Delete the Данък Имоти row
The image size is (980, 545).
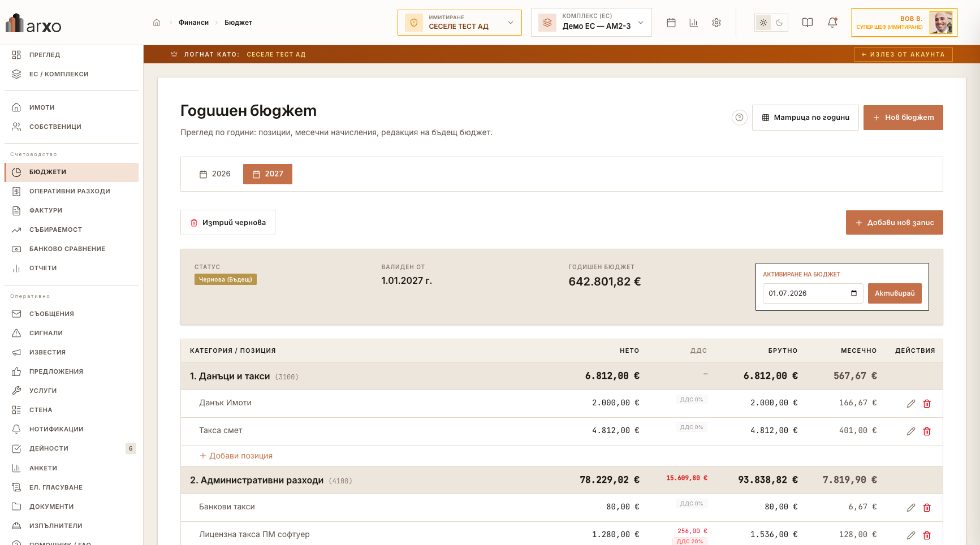(x=927, y=404)
